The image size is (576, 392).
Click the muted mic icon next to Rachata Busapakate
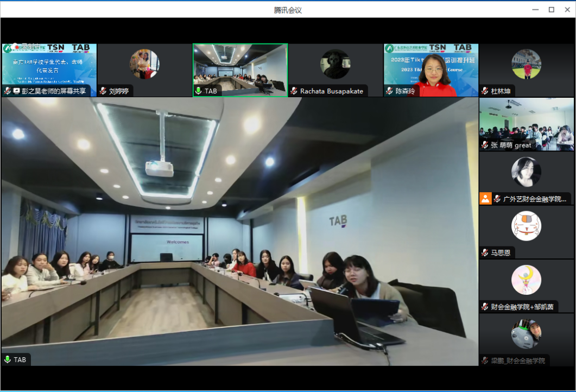click(294, 91)
